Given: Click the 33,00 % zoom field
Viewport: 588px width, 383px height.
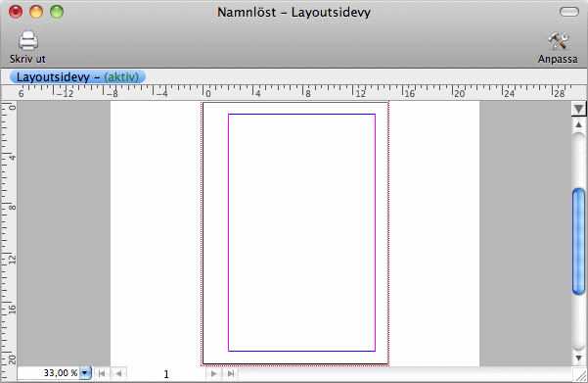Looking at the screenshot, I should pos(48,373).
